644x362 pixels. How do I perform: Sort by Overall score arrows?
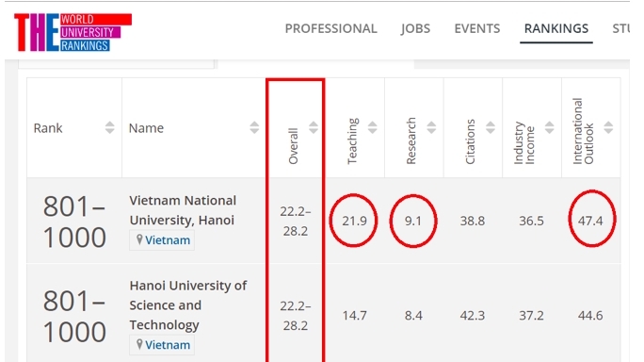pyautogui.click(x=314, y=127)
